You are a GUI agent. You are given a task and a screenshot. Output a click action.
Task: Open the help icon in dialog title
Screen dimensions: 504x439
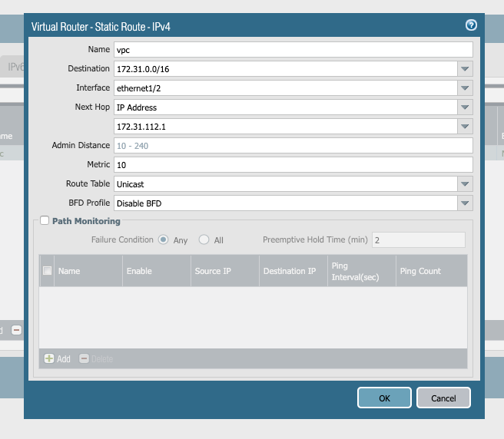pos(471,25)
